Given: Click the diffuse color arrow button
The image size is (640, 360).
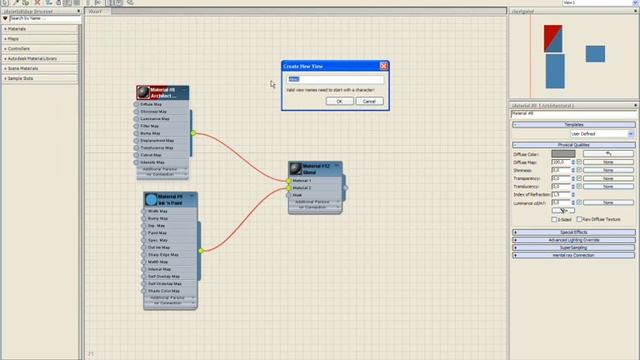Looking at the screenshot, I should [x=608, y=154].
